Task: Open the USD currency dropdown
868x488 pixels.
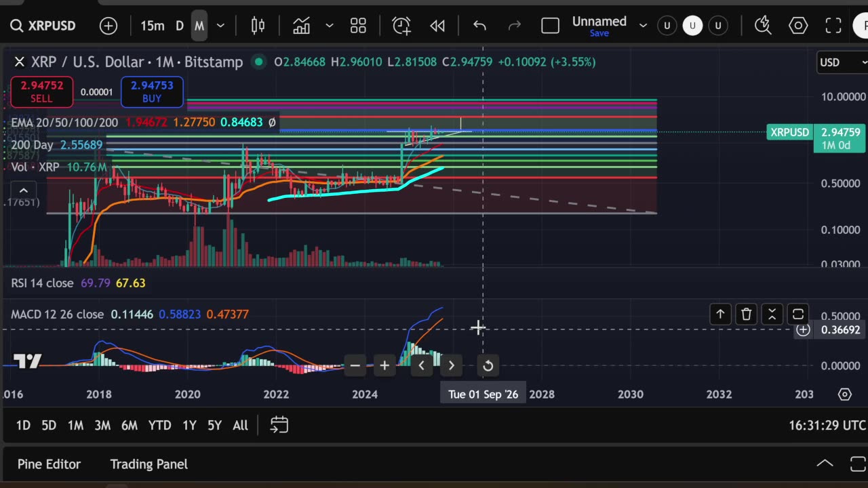Action: [x=842, y=62]
